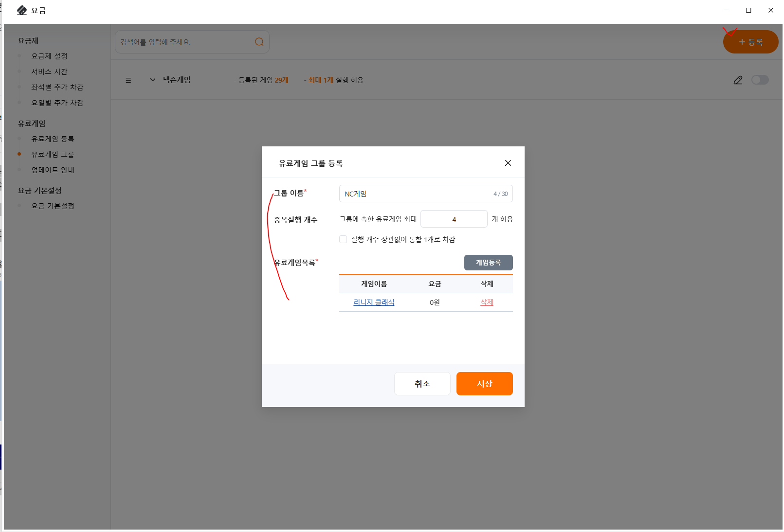Click the hamburger drag handle for 넥슨게임
This screenshot has height=532, width=784.
coord(128,80)
